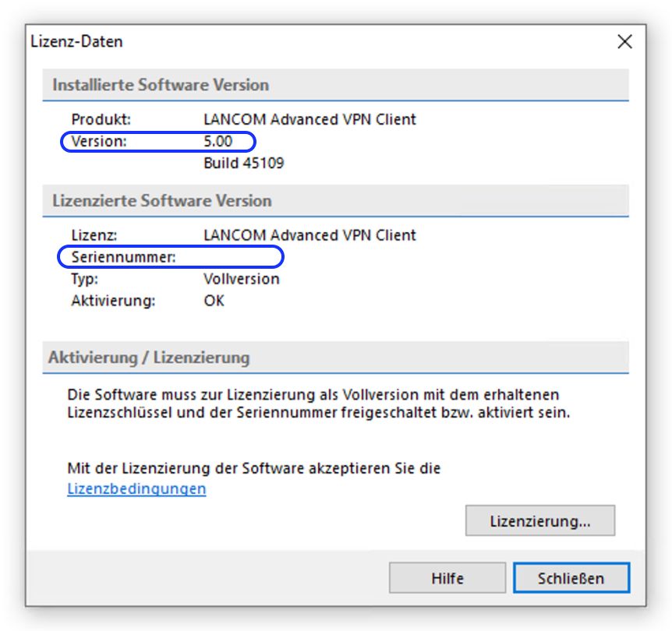
Task: Click the Seriennummer label
Action: [x=123, y=257]
